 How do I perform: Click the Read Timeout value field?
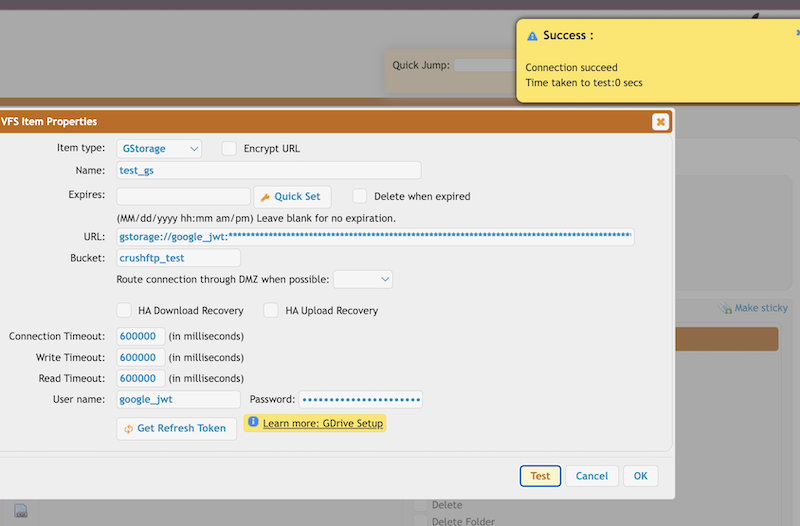coord(141,378)
